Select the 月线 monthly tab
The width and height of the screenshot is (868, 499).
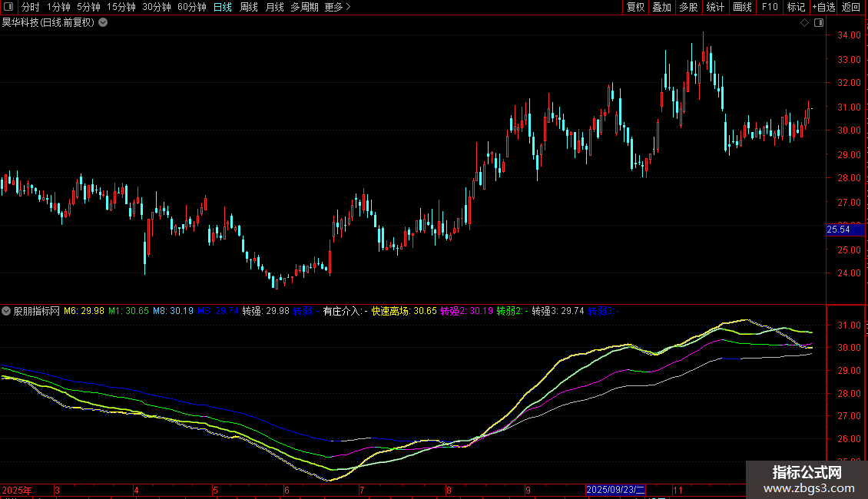click(x=274, y=7)
